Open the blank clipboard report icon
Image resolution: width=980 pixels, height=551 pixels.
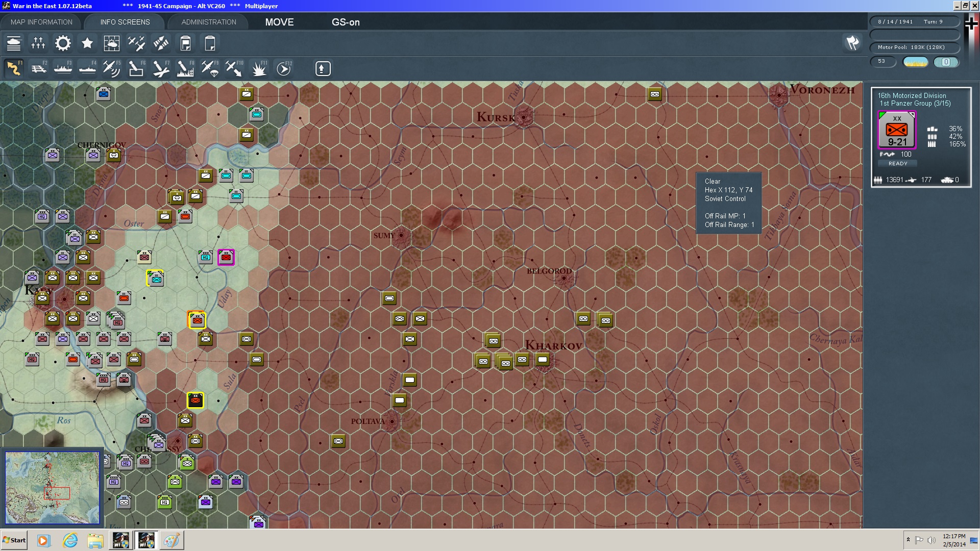point(210,43)
